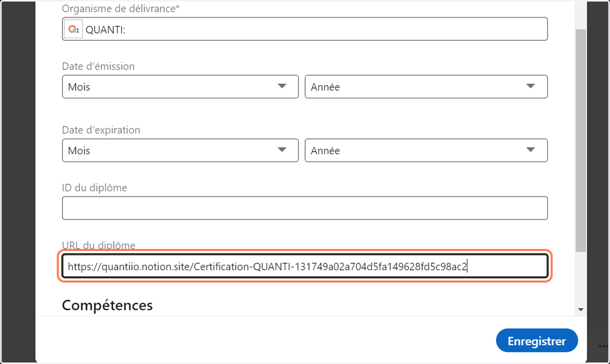Open the Date d'émission Mois dropdown
This screenshot has height=364, width=610.
(x=180, y=87)
